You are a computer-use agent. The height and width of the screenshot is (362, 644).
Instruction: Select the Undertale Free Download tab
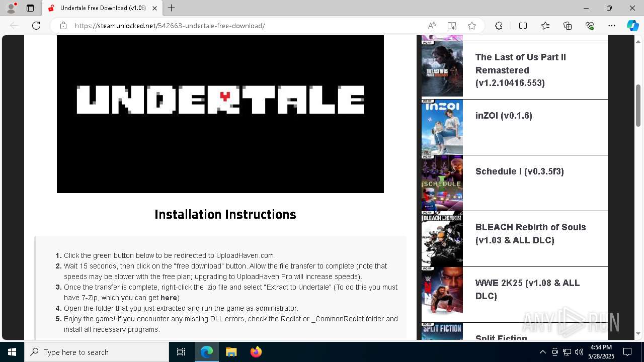[102, 8]
